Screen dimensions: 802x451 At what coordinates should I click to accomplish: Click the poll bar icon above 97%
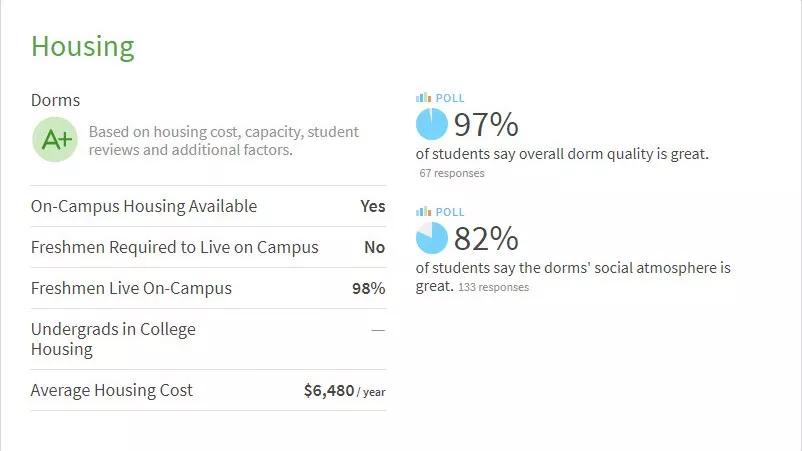(x=422, y=98)
